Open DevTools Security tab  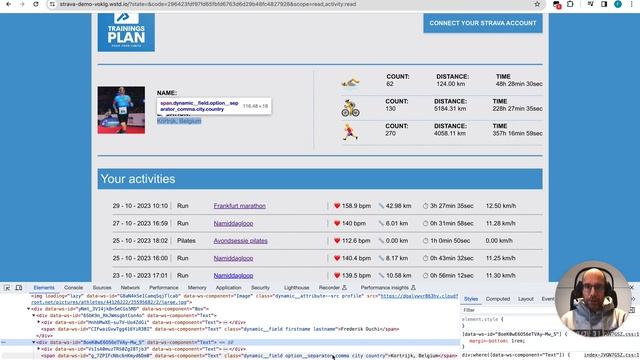pyautogui.click(x=260, y=288)
